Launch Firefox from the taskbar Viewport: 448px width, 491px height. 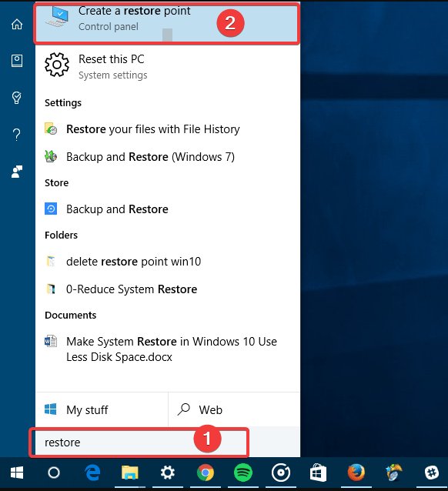tap(356, 473)
